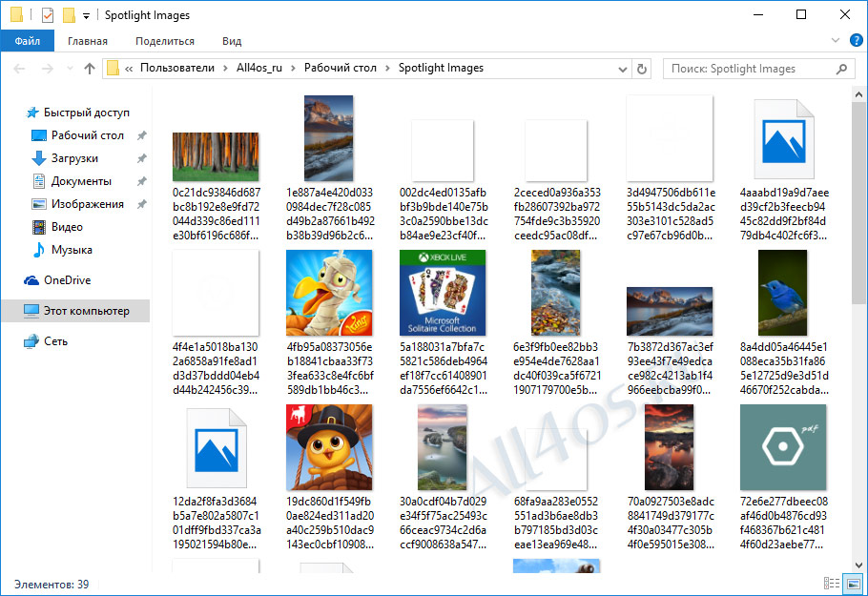Show hidden path levels via « chevron
The image size is (868, 596).
(129, 69)
